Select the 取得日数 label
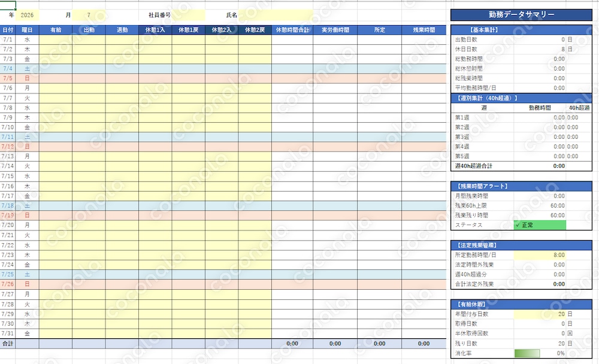 coord(466,323)
